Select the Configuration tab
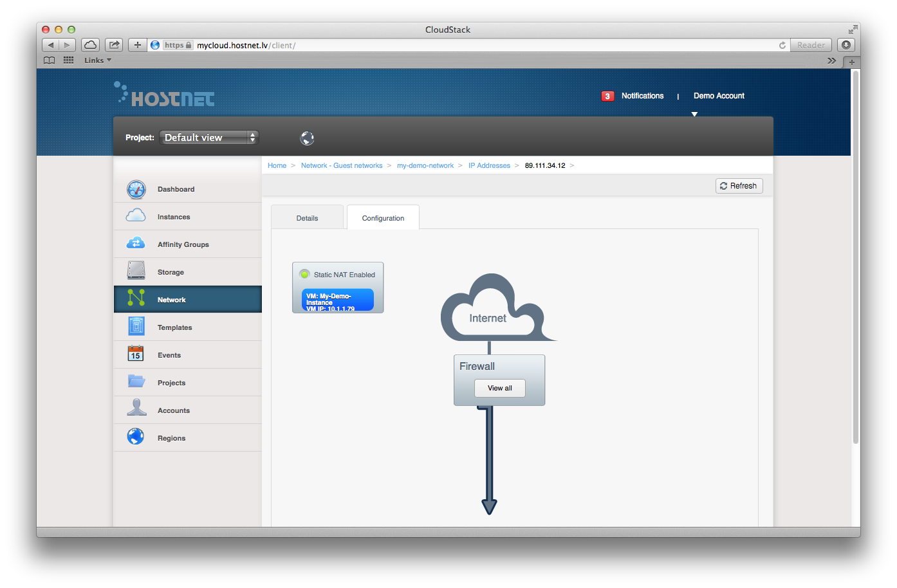 pos(383,218)
